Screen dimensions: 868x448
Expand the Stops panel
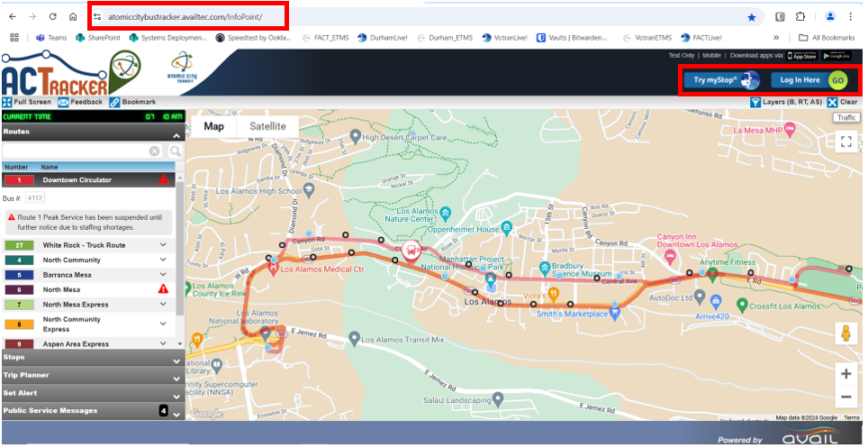(x=93, y=358)
